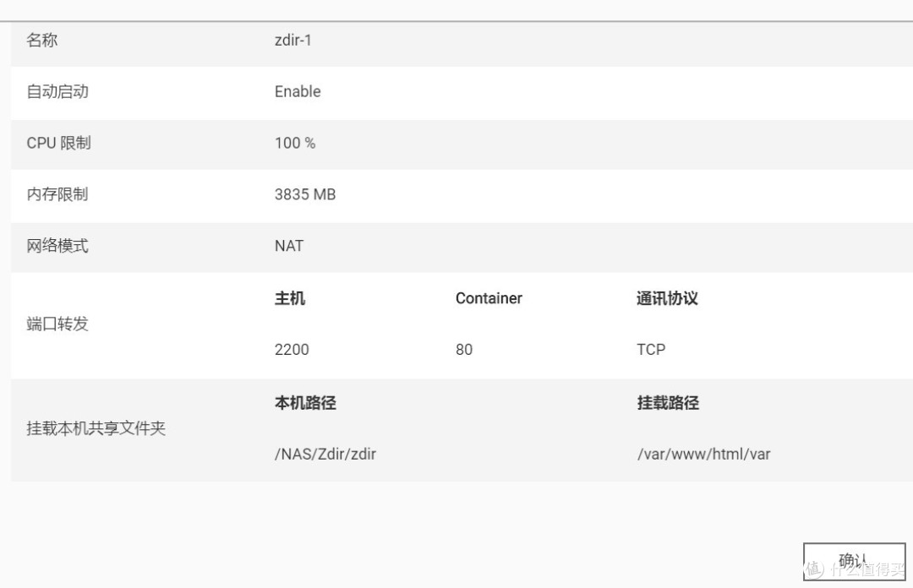Screen dimensions: 913x588
Task: Click the host port 2200 value
Action: click(x=291, y=349)
